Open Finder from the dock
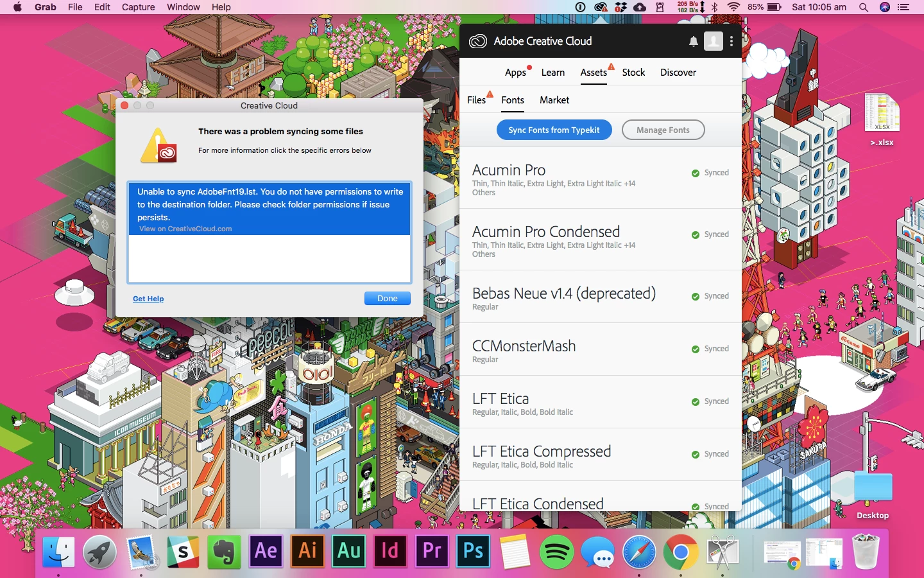The height and width of the screenshot is (578, 924). pos(58,552)
